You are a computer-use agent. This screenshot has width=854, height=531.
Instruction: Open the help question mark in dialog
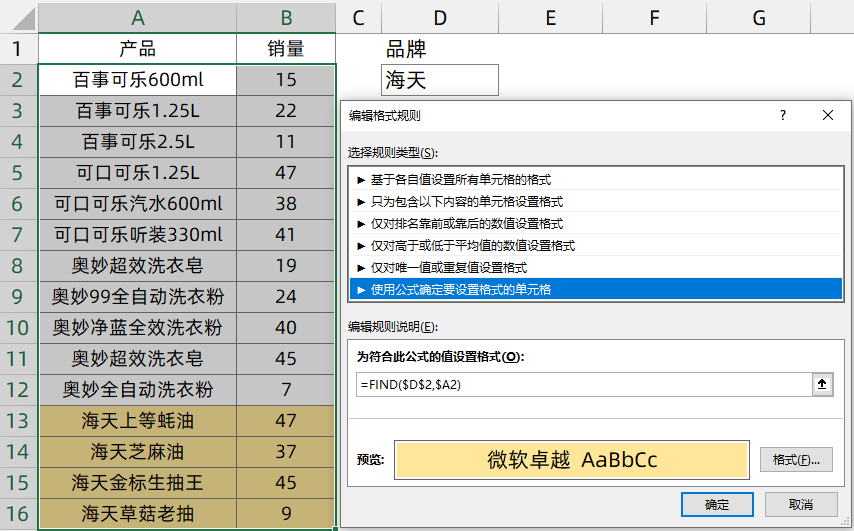coord(783,115)
